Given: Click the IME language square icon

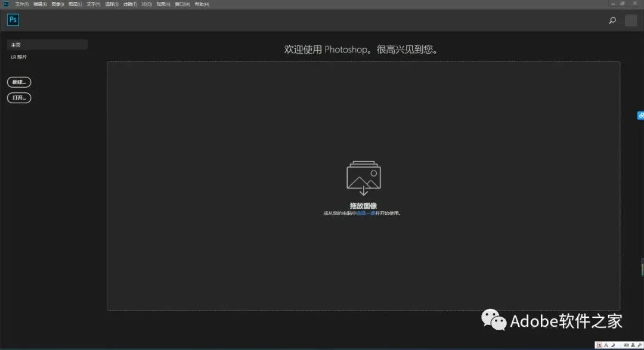Looking at the screenshot, I should coord(599,345).
